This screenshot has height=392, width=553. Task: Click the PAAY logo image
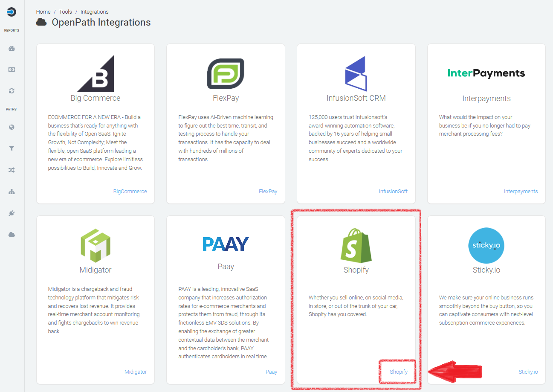pos(226,244)
